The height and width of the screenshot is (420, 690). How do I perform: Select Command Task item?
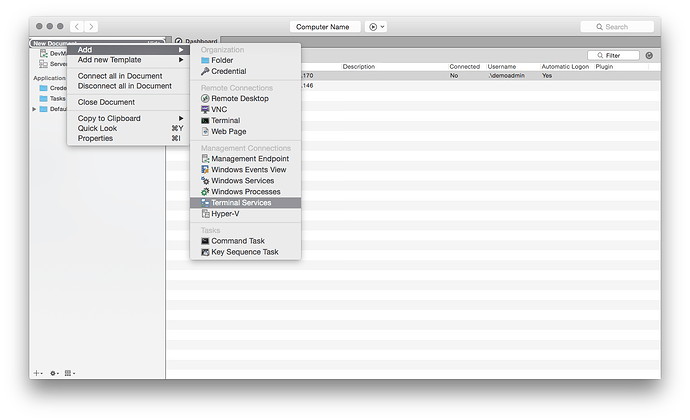pyautogui.click(x=238, y=241)
